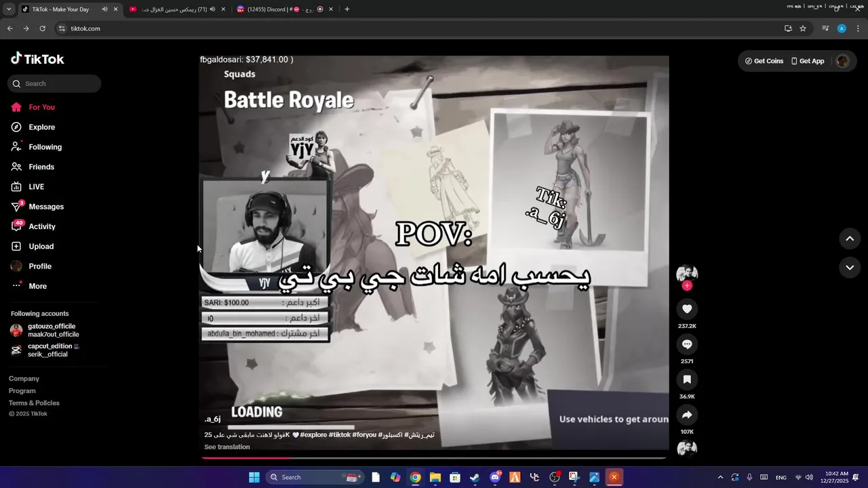Go to previous video with up chevron
The image size is (868, 488).
pyautogui.click(x=850, y=239)
